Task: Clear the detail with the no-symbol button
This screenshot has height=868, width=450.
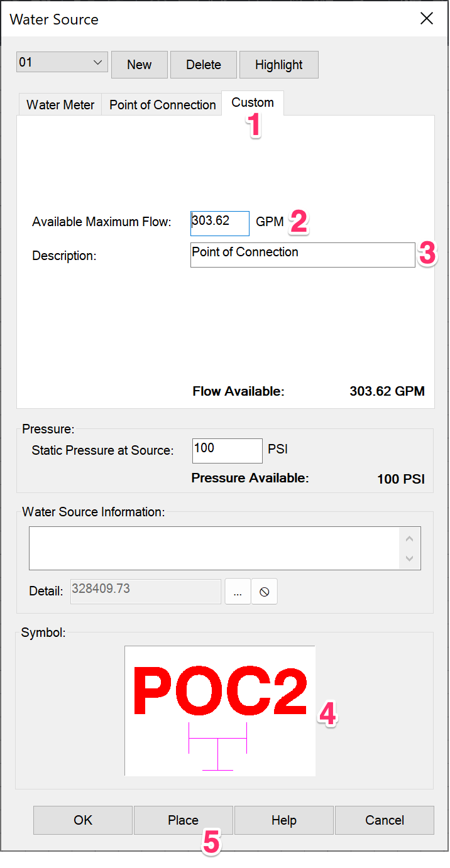Action: 265,592
